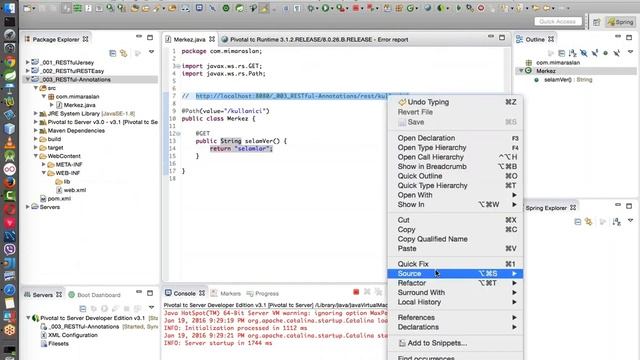Click Collapse All in Package Explorer toolbar

[113, 53]
